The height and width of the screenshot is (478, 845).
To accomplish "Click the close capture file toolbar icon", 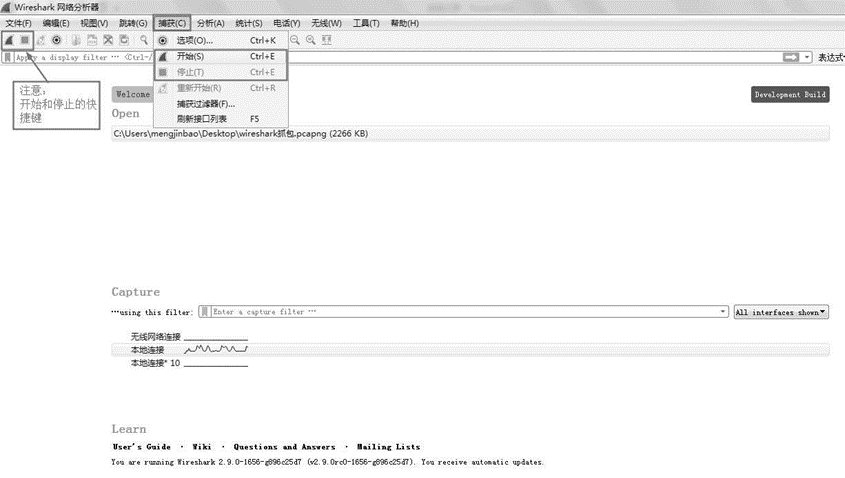I will [108, 40].
